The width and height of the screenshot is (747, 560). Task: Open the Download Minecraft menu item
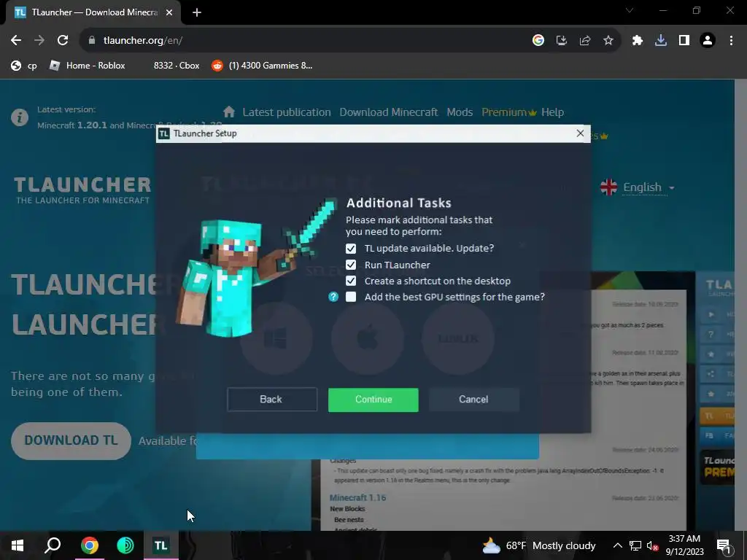(x=388, y=112)
